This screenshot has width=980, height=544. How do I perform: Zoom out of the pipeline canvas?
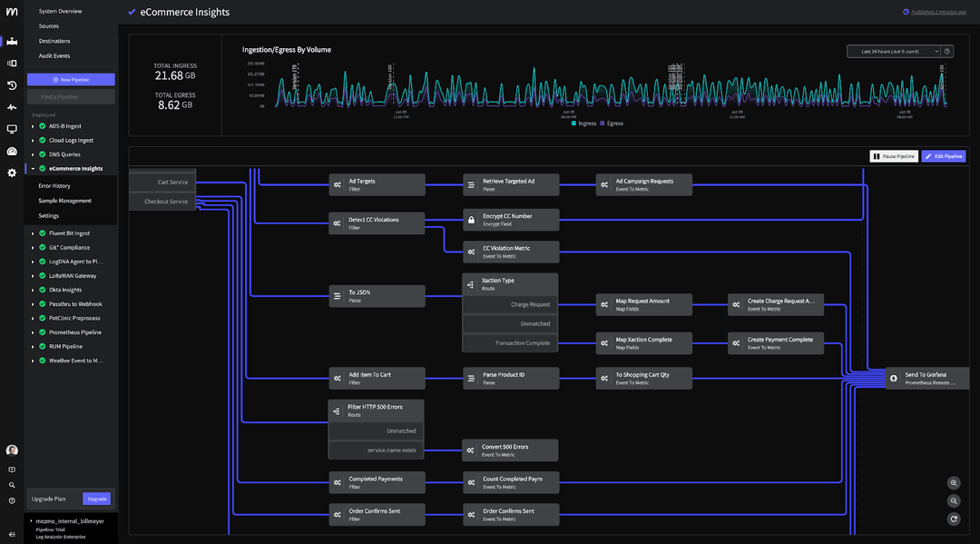coord(954,500)
